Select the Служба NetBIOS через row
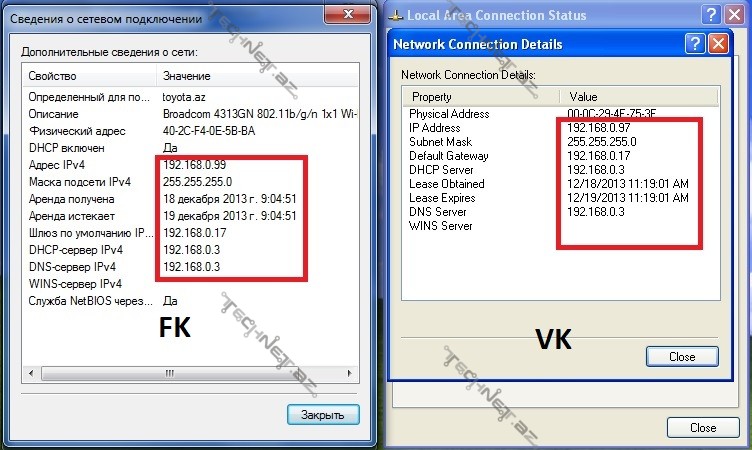The height and width of the screenshot is (450, 752). pyautogui.click(x=191, y=301)
